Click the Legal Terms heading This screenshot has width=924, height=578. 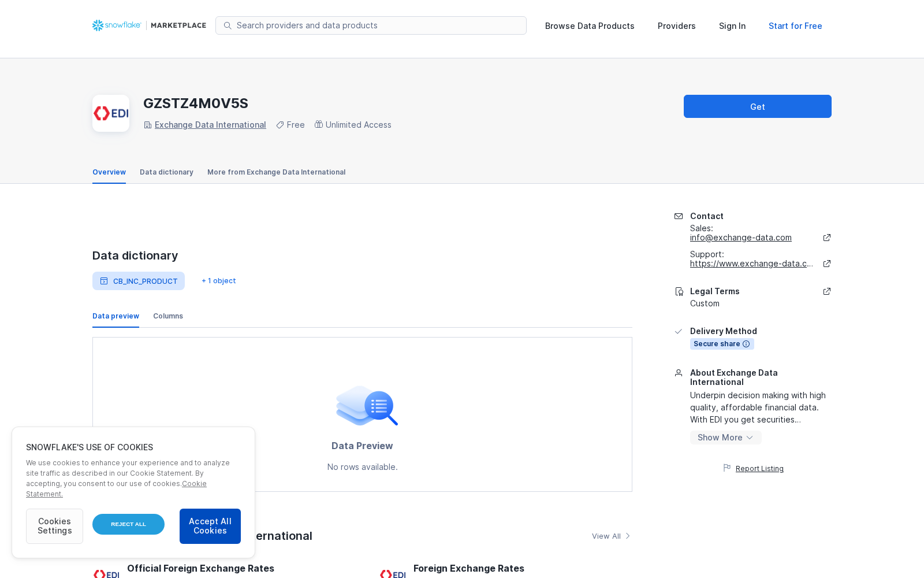coord(715,291)
